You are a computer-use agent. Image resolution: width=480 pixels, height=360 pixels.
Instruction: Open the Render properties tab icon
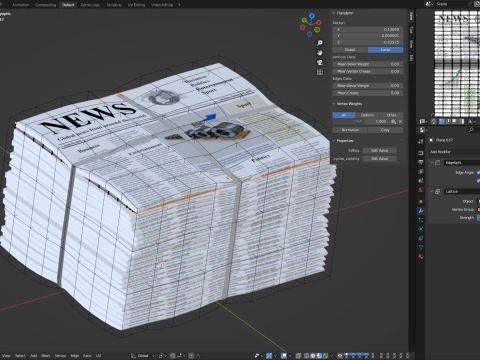[421, 153]
